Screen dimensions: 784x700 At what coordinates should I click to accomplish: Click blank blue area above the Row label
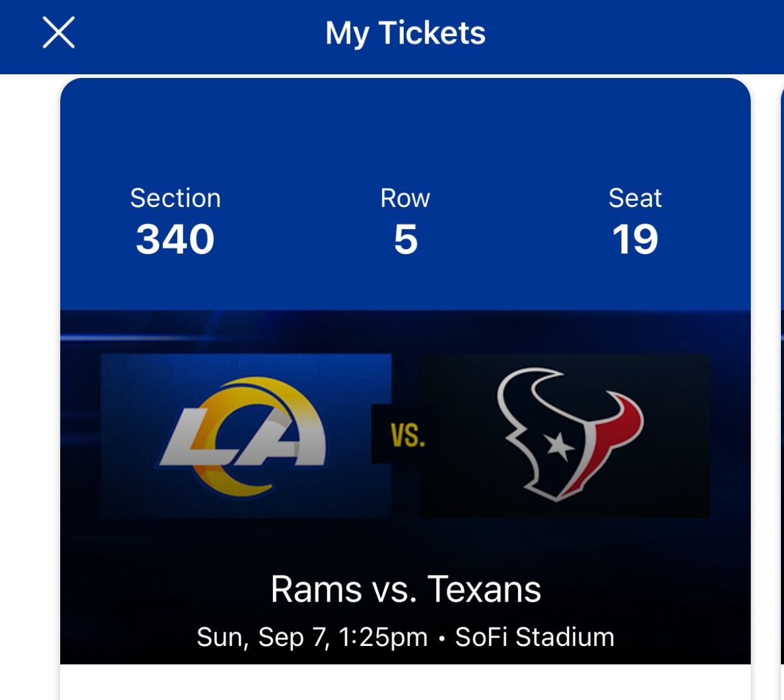406,135
